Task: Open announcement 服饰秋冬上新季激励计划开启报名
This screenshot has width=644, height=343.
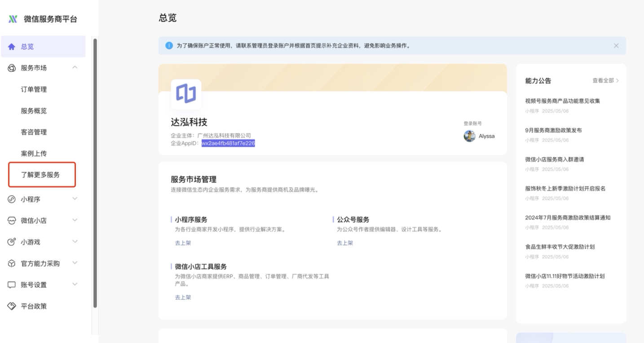Action: click(x=565, y=189)
